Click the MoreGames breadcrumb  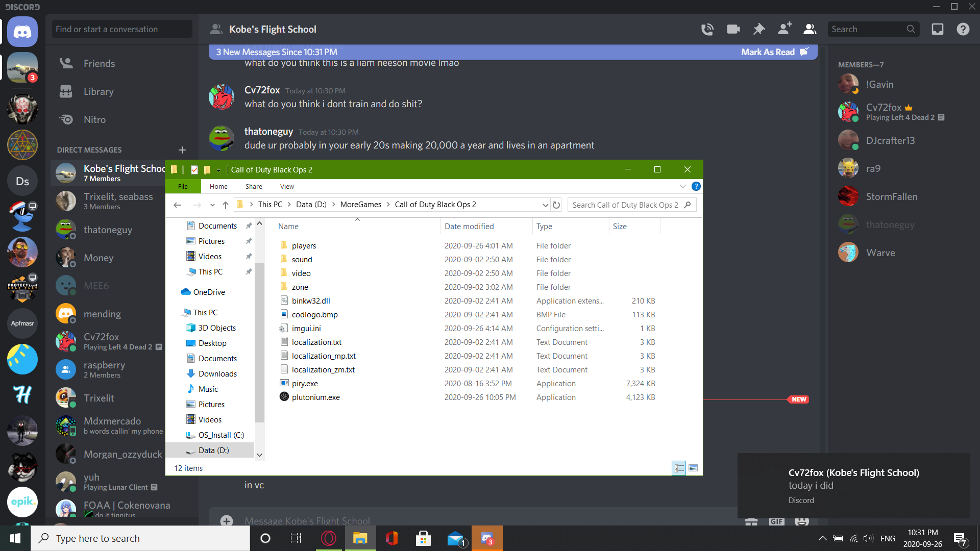[x=361, y=205]
